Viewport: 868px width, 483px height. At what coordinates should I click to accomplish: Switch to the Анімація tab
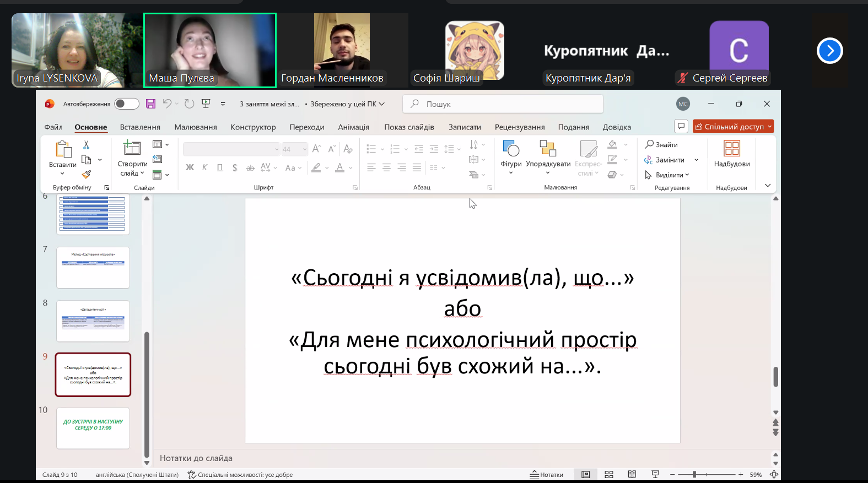[353, 127]
